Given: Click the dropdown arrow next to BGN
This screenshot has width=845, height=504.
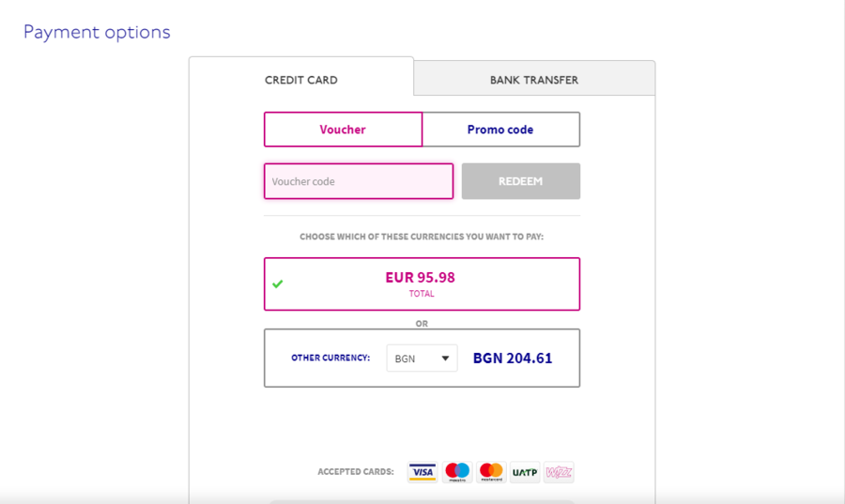Looking at the screenshot, I should click(x=445, y=359).
